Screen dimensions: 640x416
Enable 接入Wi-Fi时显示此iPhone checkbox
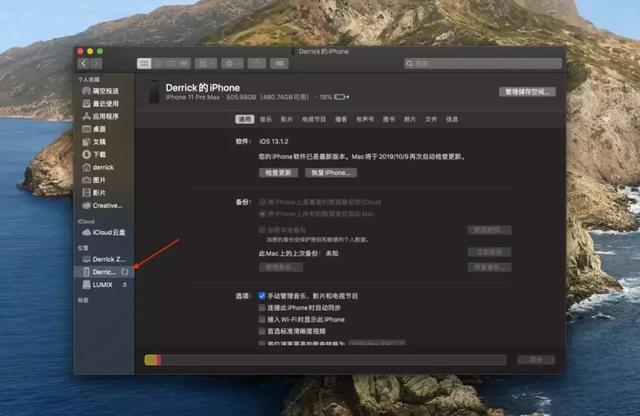coord(261,319)
